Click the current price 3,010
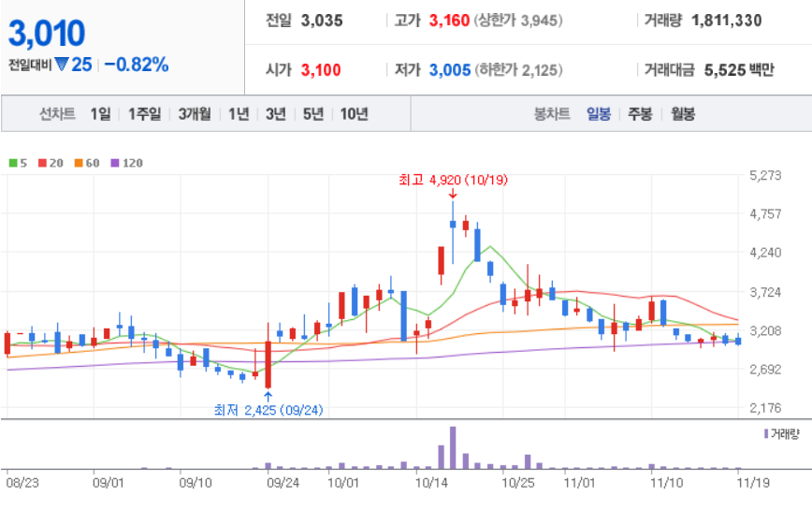This screenshot has width=812, height=511. [47, 34]
